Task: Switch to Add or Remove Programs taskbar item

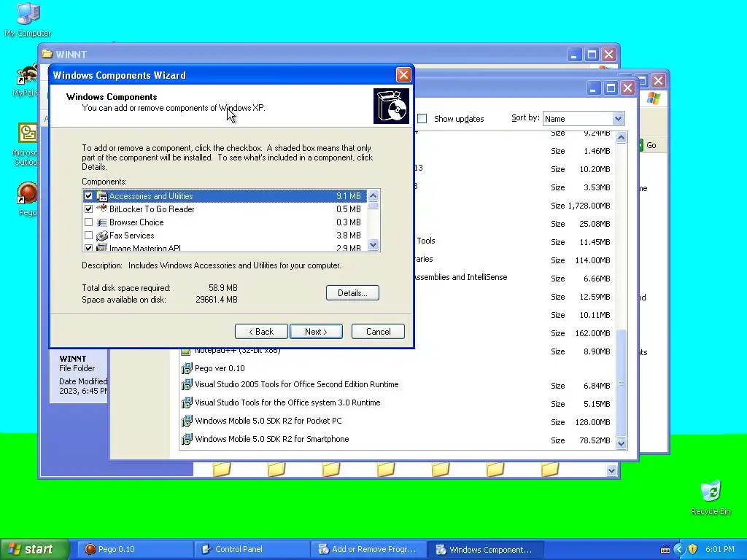Action: point(368,549)
